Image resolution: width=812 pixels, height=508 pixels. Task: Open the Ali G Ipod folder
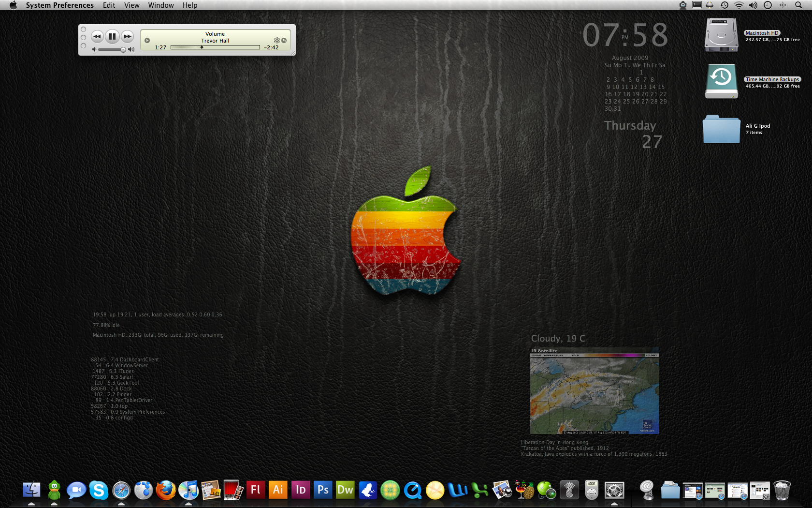(x=721, y=129)
